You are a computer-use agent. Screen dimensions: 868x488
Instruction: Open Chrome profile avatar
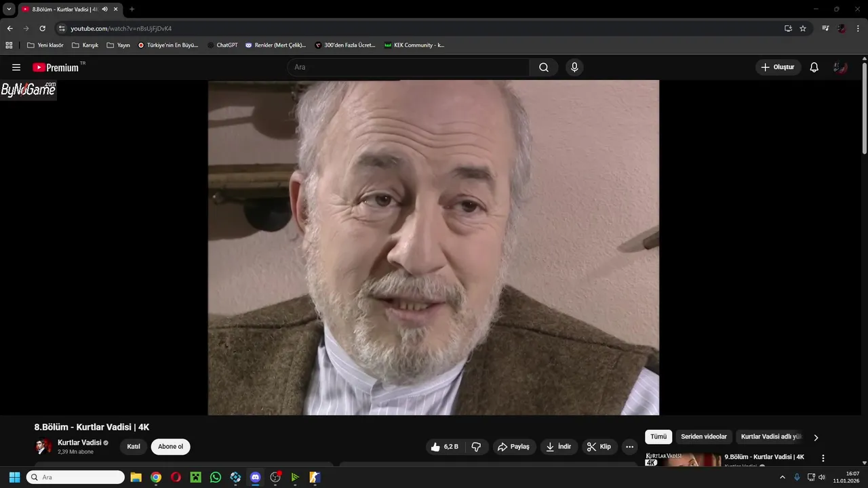[842, 28]
